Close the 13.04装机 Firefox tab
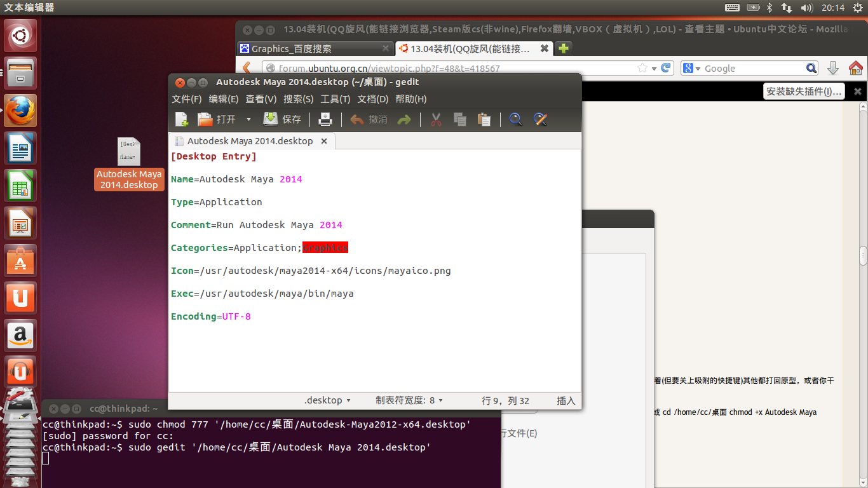The height and width of the screenshot is (488, 868). (545, 48)
